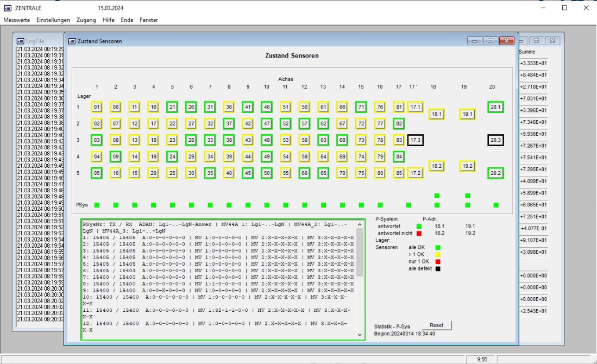Open the Einstellungen menu
The image size is (597, 364).
click(x=52, y=20)
